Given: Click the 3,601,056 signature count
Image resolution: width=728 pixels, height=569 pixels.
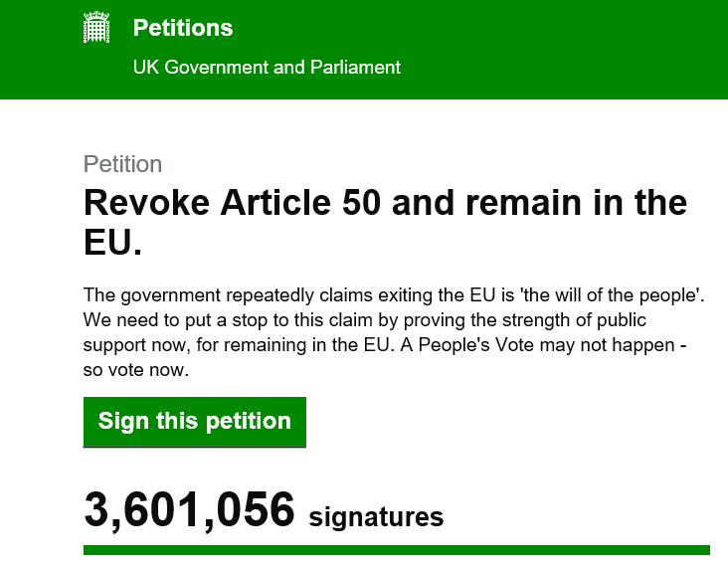Looking at the screenshot, I should pos(189,510).
